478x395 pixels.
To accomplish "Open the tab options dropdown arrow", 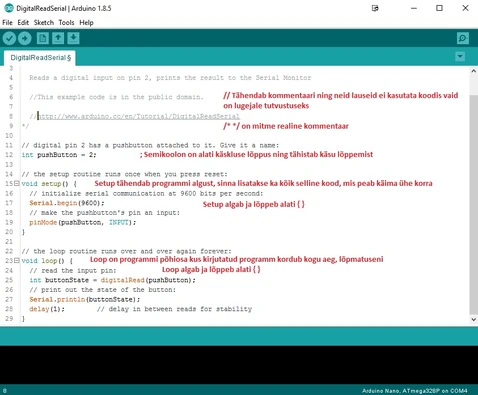I will tap(460, 56).
